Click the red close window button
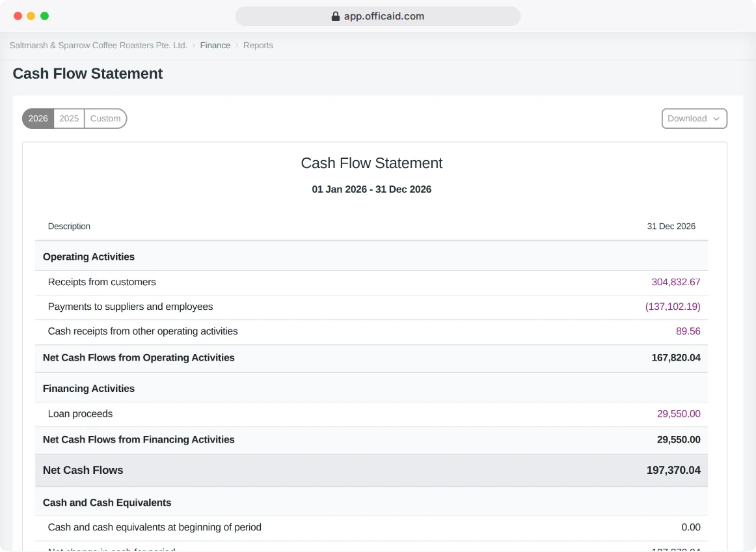The height and width of the screenshot is (552, 756). click(x=18, y=16)
